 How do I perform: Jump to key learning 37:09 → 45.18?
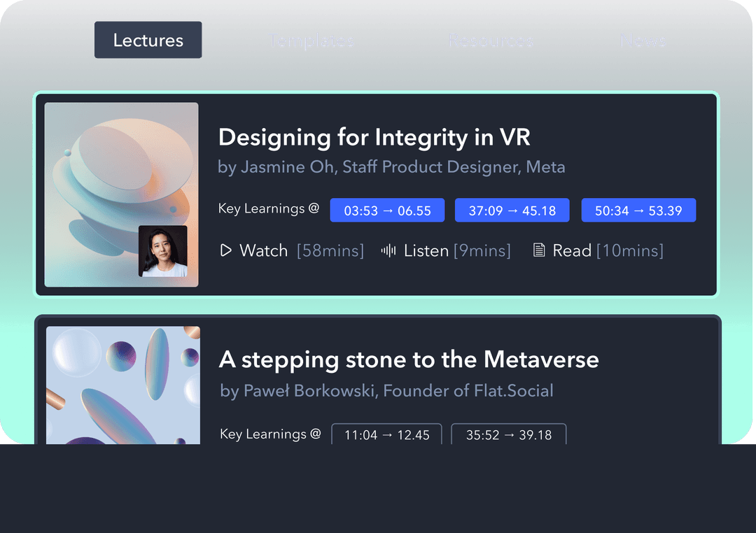pos(512,210)
